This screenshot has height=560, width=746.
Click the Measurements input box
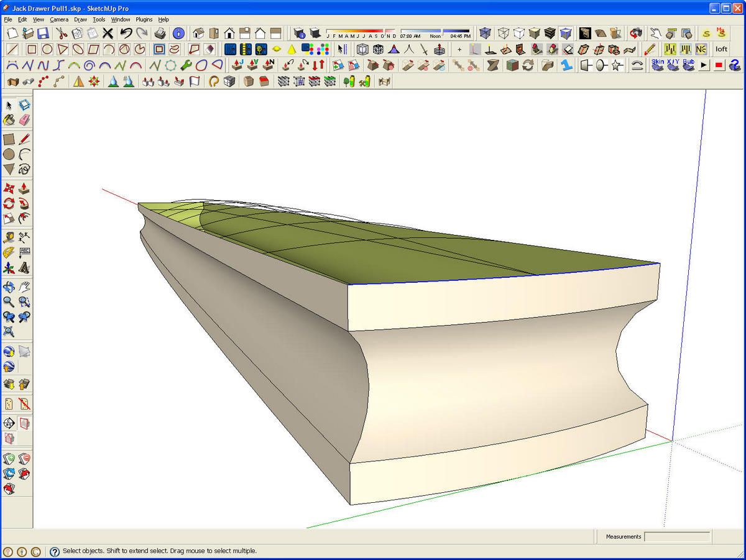click(677, 536)
